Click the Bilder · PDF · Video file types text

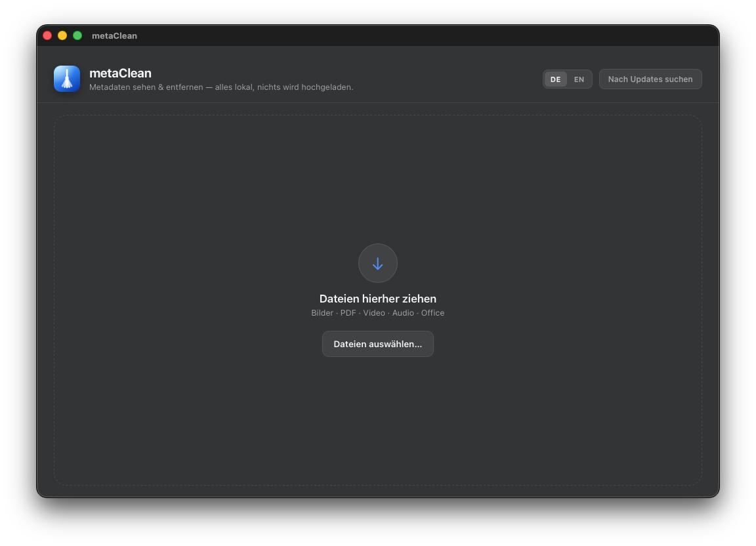point(377,313)
